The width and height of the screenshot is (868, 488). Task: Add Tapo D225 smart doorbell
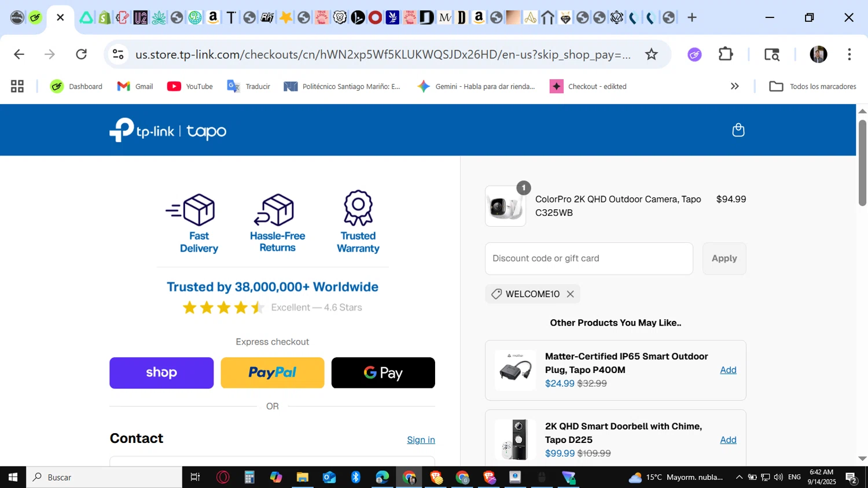click(728, 440)
